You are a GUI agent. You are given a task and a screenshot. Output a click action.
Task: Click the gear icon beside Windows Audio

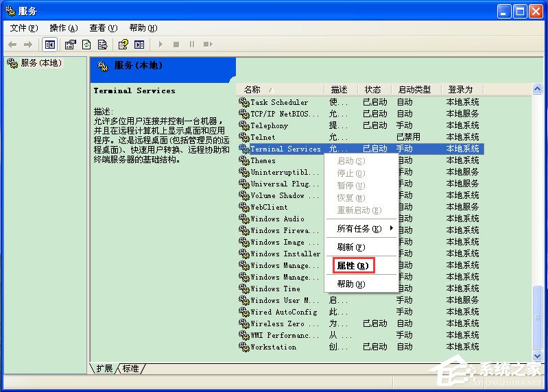pos(243,219)
